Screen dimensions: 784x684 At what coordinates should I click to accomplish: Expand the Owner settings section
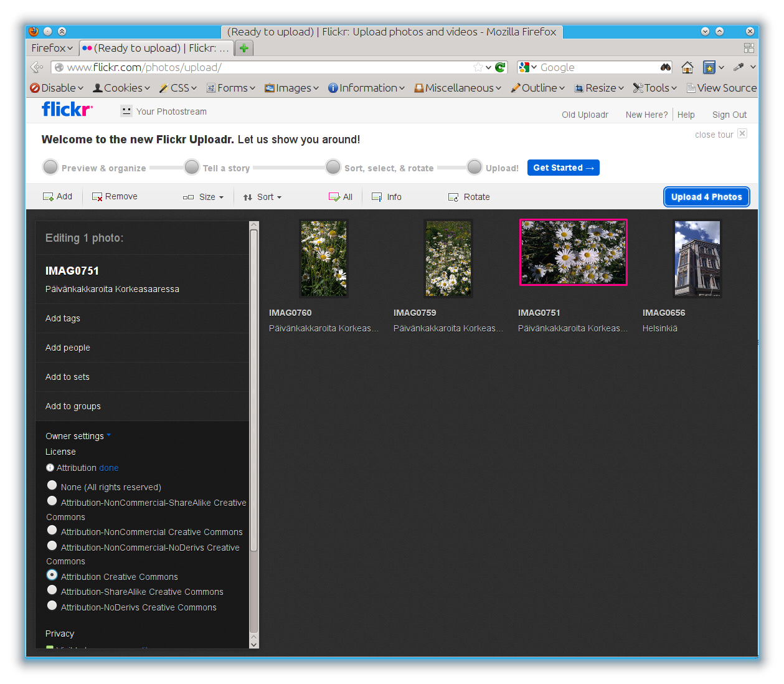[x=78, y=436]
